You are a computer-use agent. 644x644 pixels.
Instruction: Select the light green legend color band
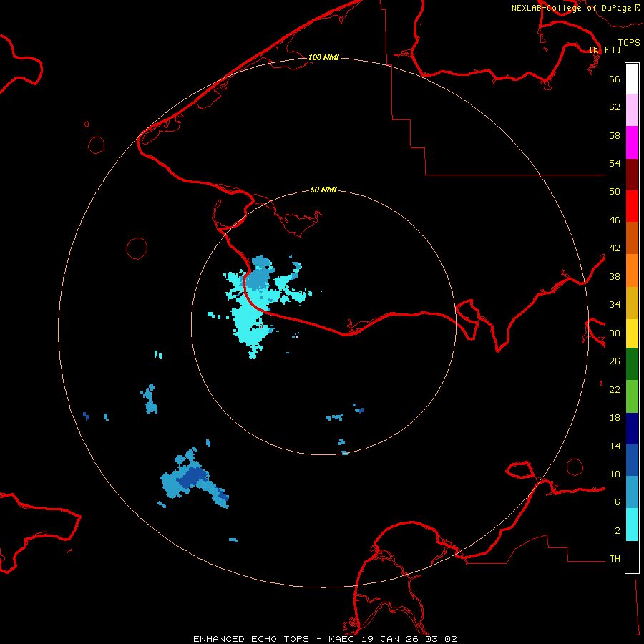click(632, 396)
